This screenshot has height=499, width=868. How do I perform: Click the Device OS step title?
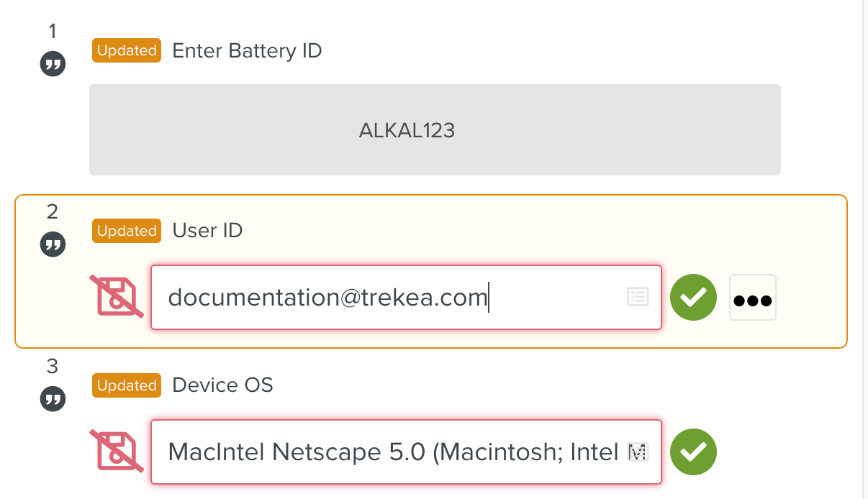tap(222, 385)
